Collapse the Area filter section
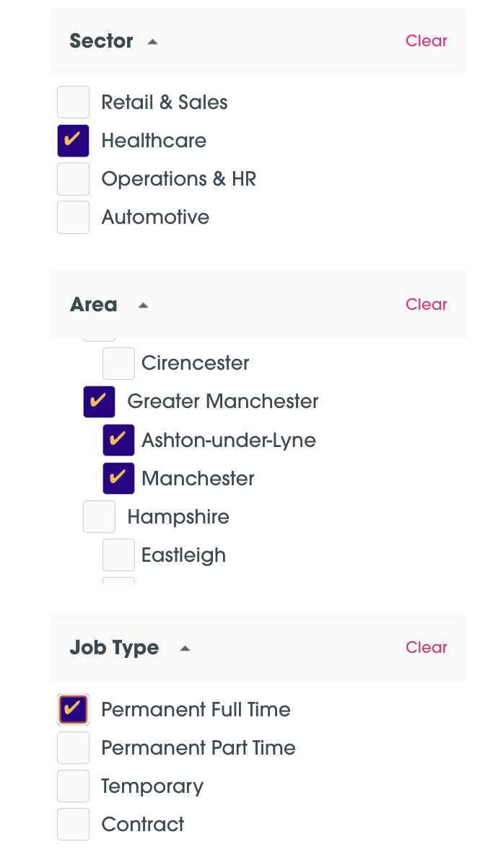485x868 pixels. 143,305
